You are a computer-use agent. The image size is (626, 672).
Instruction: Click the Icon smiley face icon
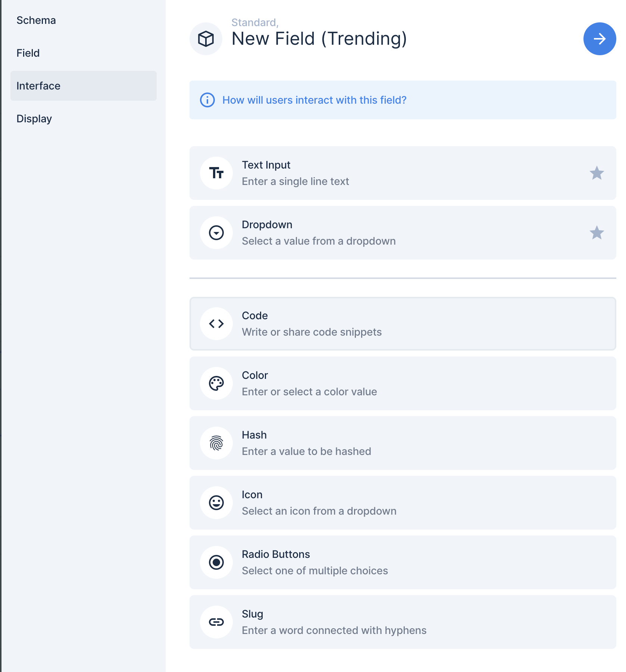point(216,502)
